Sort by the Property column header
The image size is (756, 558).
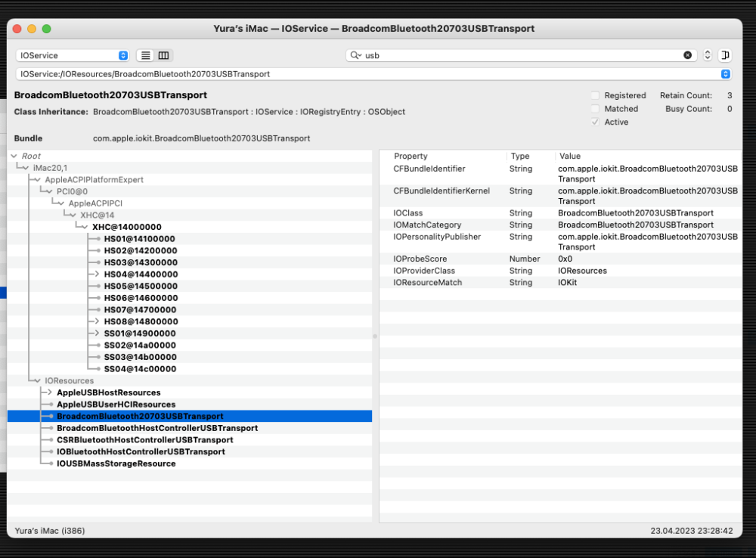[411, 157]
